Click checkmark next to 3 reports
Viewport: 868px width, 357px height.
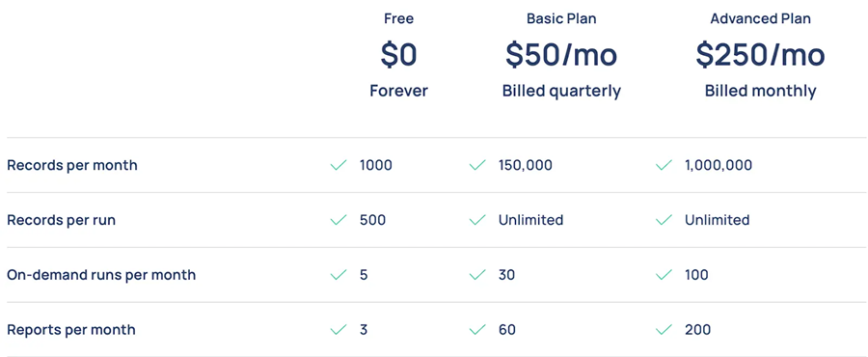[x=339, y=330]
